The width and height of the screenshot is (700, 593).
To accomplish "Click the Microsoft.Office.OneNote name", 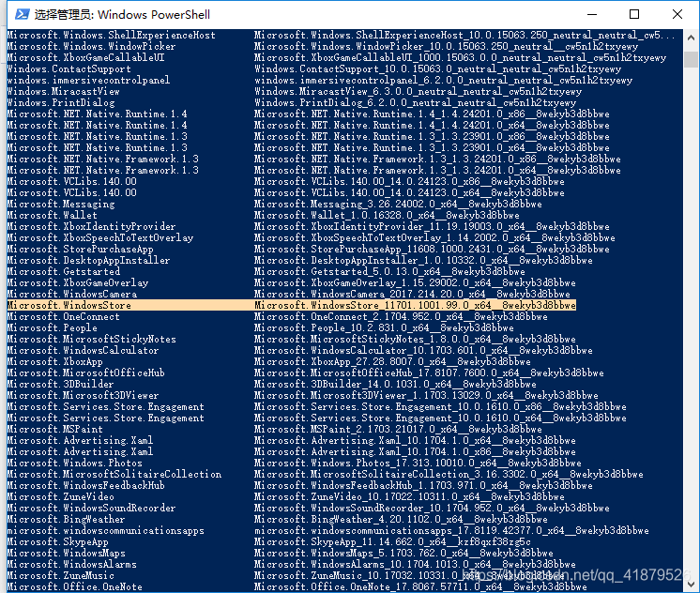I will tap(74, 586).
